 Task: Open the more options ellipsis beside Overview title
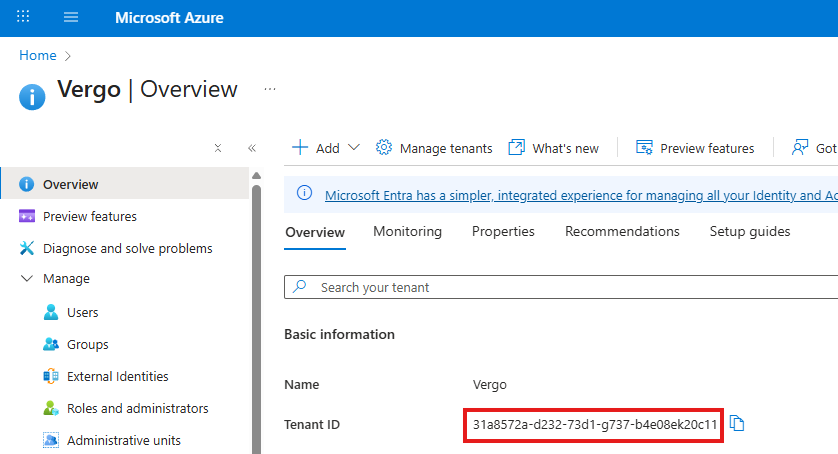(x=270, y=89)
